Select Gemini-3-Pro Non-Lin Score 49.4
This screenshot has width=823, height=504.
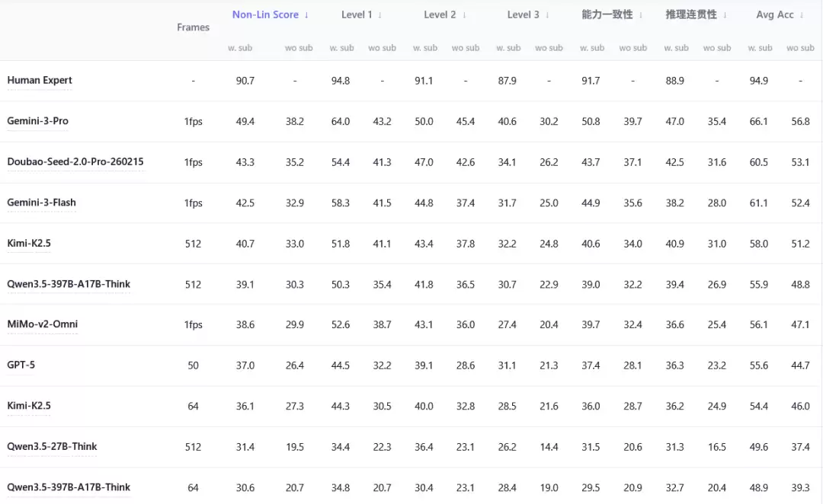[245, 122]
